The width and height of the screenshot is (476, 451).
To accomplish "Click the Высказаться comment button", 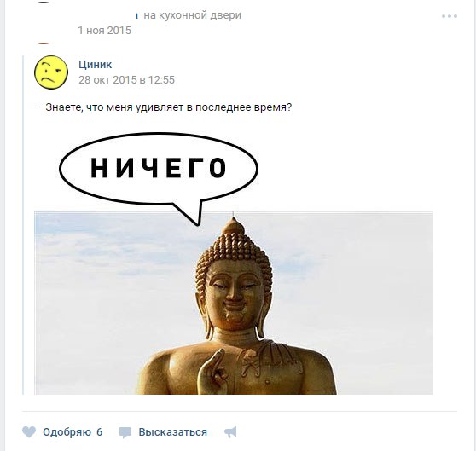I will tap(172, 432).
